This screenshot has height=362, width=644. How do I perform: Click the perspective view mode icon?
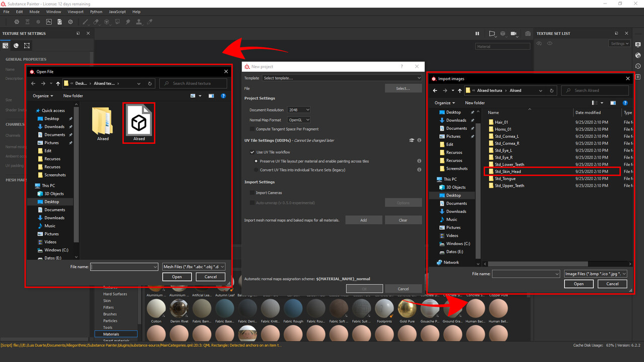(x=493, y=34)
